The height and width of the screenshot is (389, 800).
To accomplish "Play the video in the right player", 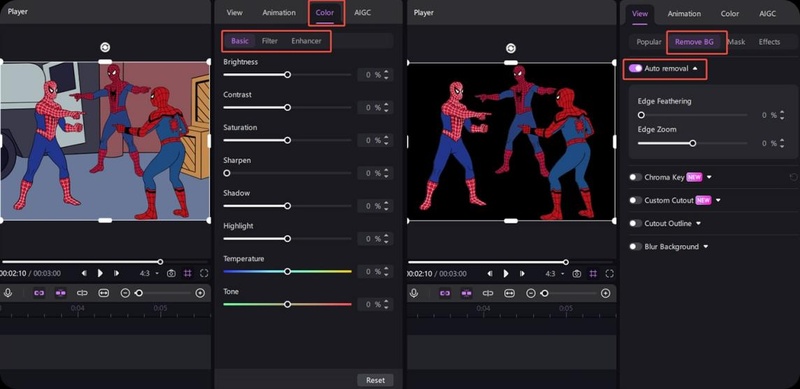I will pos(506,274).
